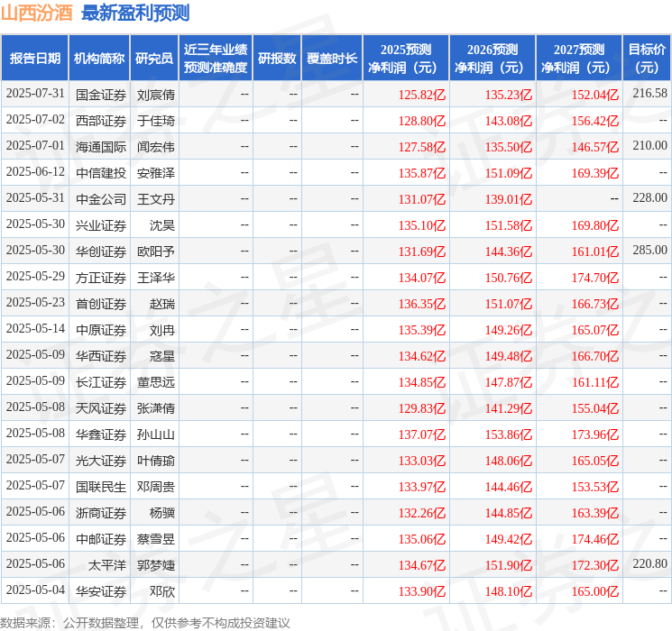Click the 数据来源 footer disclaimer
The width and height of the screenshot is (672, 631).
coord(145,622)
